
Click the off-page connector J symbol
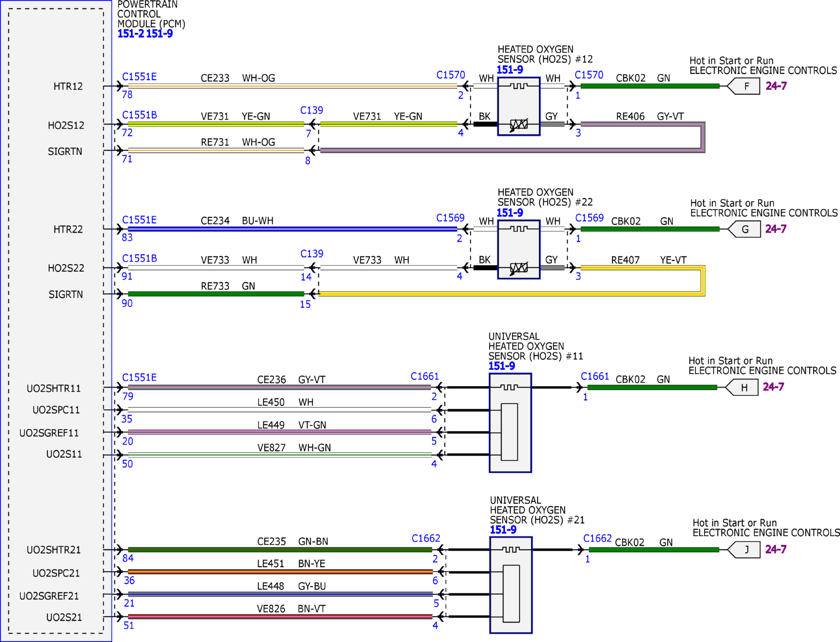point(744,550)
